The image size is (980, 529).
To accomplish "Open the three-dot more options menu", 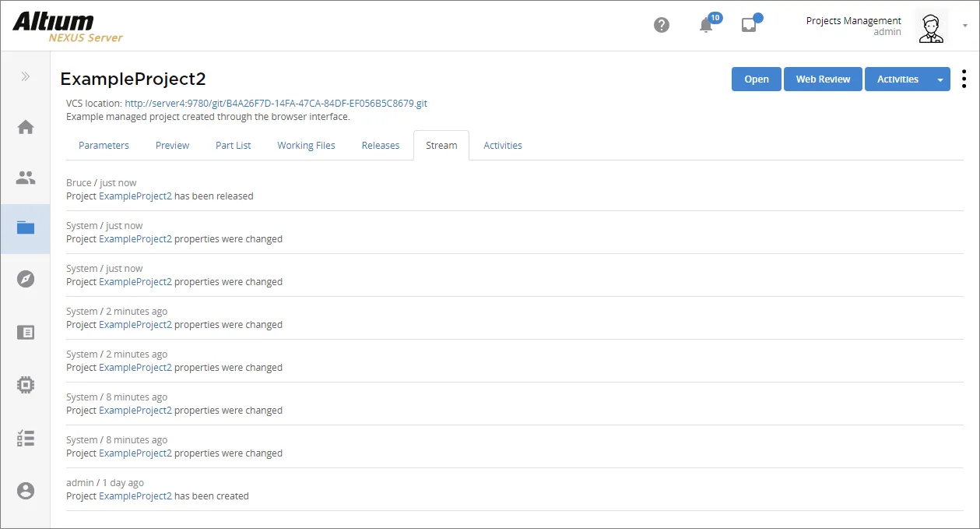I will pyautogui.click(x=964, y=79).
